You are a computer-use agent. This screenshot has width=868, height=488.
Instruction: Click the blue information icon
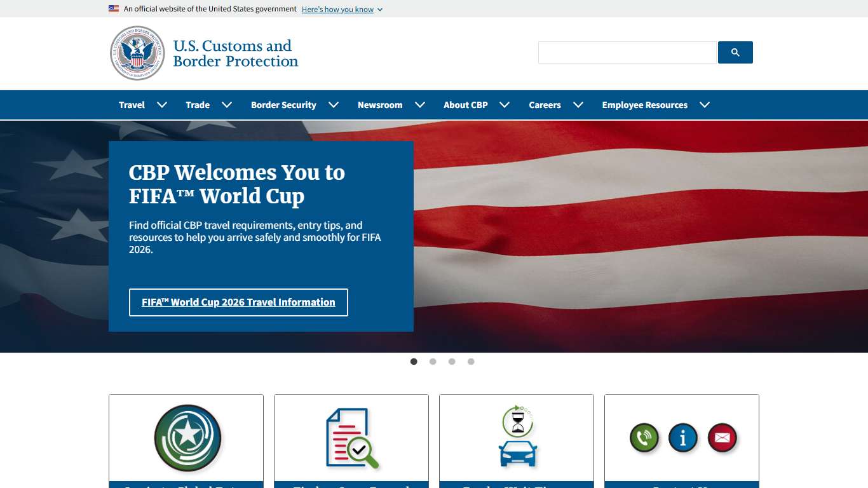tap(682, 438)
